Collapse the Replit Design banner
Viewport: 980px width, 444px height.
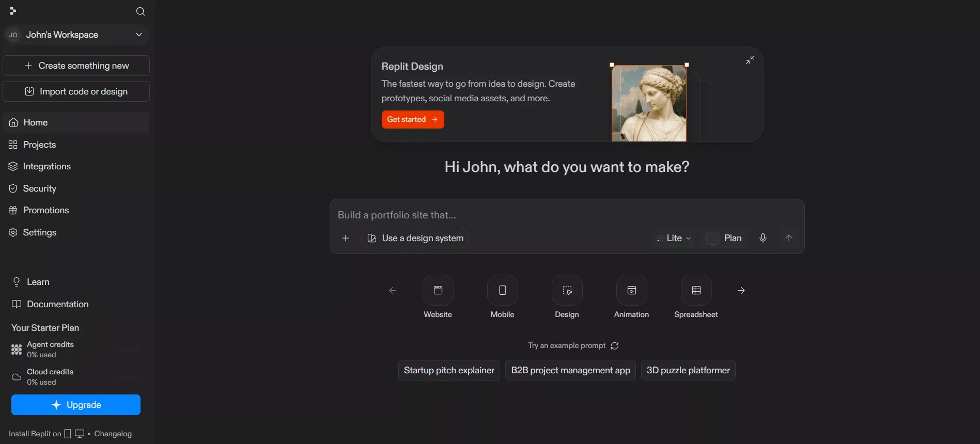pyautogui.click(x=750, y=60)
